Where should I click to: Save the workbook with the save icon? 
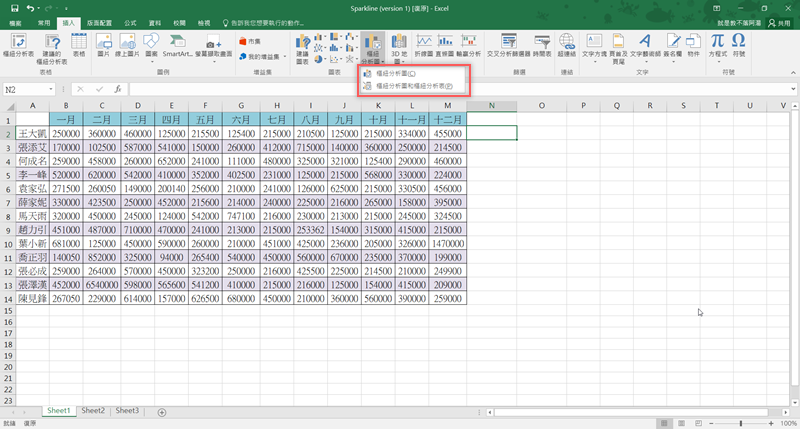(14, 7)
